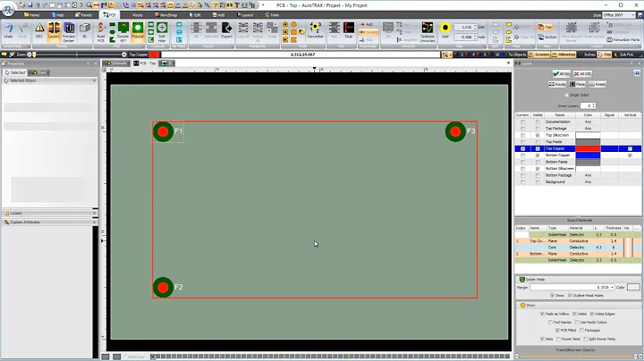This screenshot has height=361, width=644.
Task: Click Optimize Unrouted icon
Action: (x=428, y=32)
